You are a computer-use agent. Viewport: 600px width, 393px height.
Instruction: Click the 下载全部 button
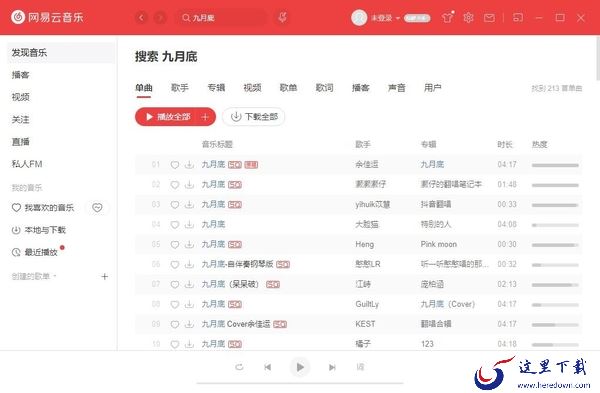point(253,117)
